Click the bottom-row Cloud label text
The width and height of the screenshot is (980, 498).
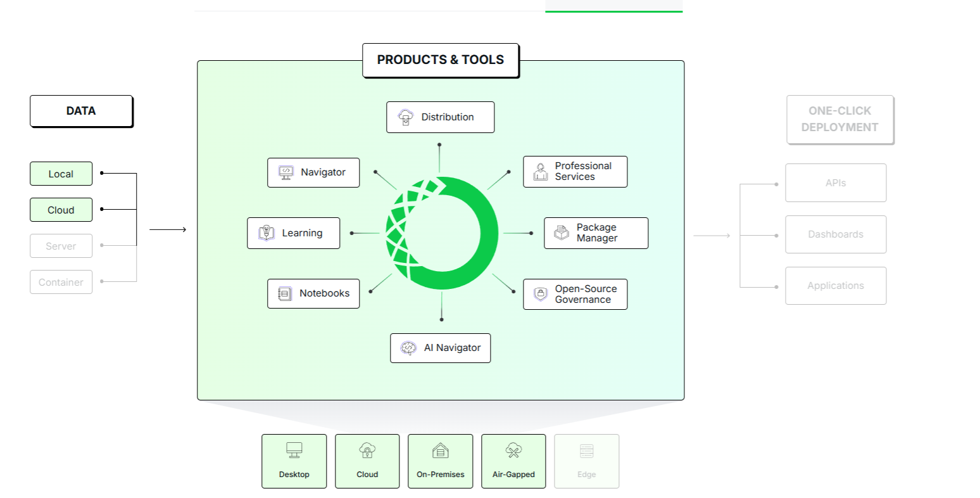pyautogui.click(x=367, y=475)
